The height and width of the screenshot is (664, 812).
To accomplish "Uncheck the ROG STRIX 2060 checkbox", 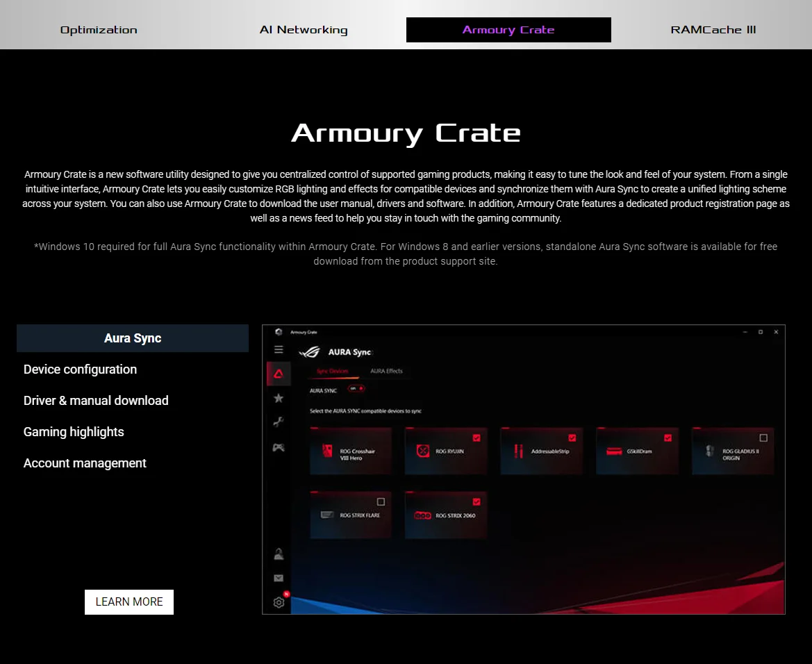I will click(x=477, y=502).
